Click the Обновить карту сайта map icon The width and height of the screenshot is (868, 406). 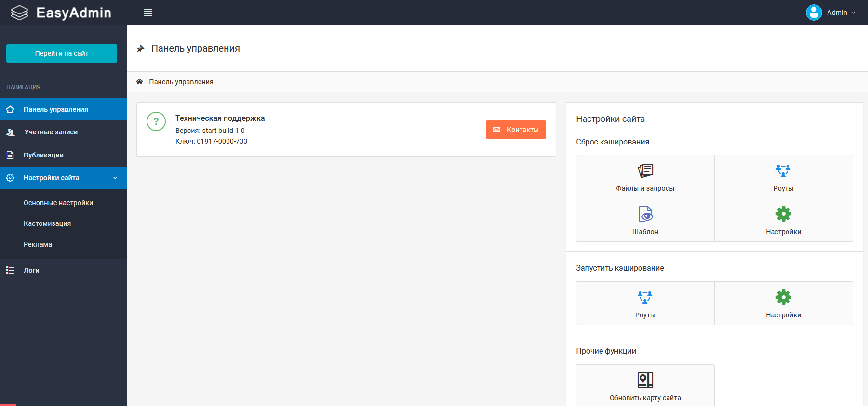click(645, 380)
